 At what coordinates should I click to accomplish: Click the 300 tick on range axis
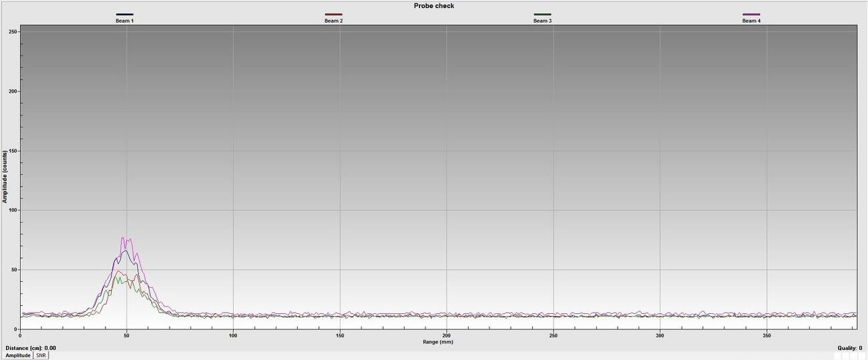[660, 335]
